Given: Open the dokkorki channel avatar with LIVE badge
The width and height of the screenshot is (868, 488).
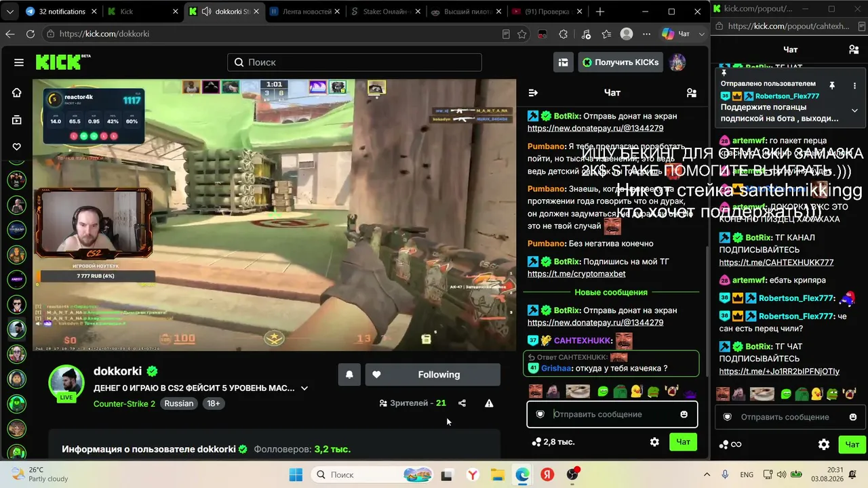Looking at the screenshot, I should point(66,384).
